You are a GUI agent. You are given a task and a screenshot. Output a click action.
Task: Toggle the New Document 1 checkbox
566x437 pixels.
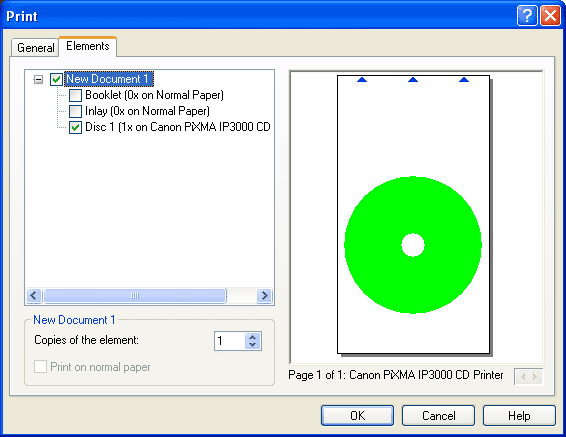click(56, 79)
